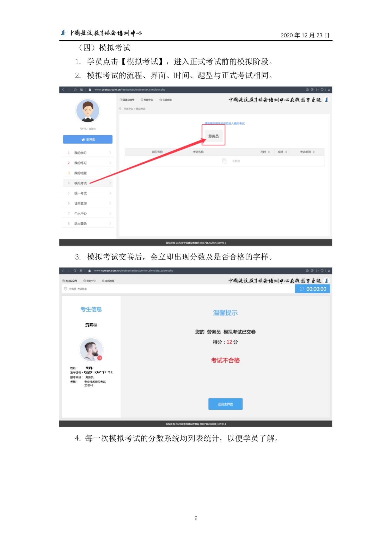Open 统一考试 in the sidebar
Viewport: 392px width, 555px height.
[88, 193]
